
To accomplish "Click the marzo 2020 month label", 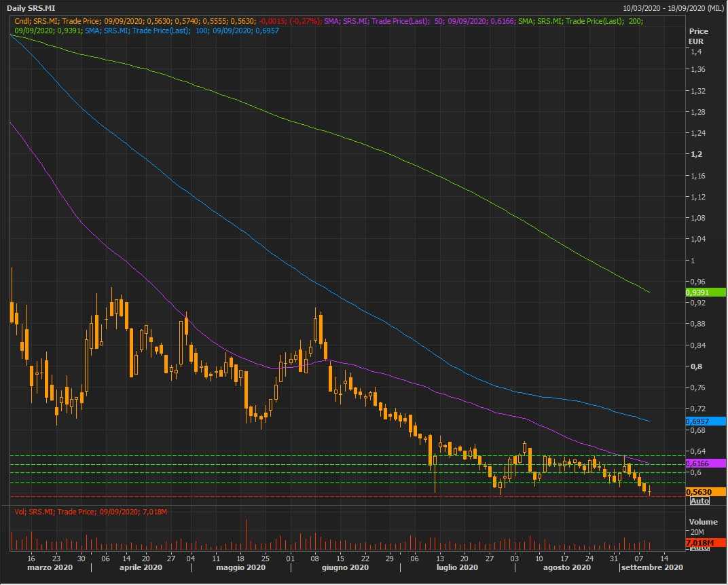I will click(x=49, y=567).
